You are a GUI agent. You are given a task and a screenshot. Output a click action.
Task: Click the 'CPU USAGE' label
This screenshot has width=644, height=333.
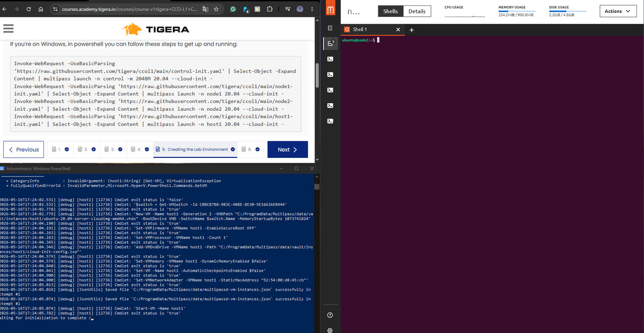click(454, 7)
